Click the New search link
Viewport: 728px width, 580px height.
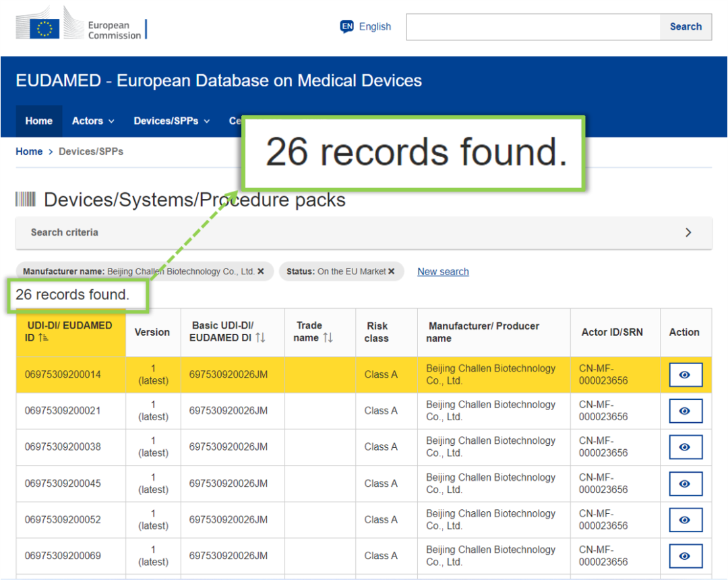(x=443, y=272)
